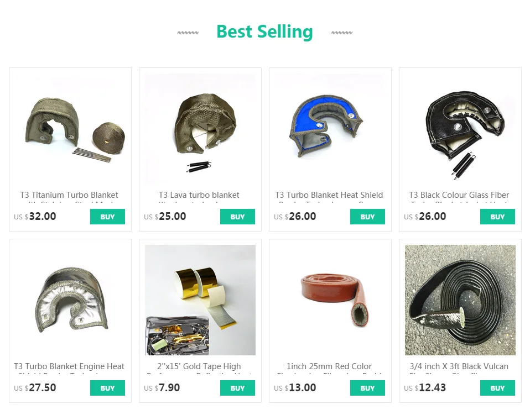The height and width of the screenshot is (420, 530).
Task: Click BUY for the T3 Lava turbo blanket
Action: tap(237, 217)
